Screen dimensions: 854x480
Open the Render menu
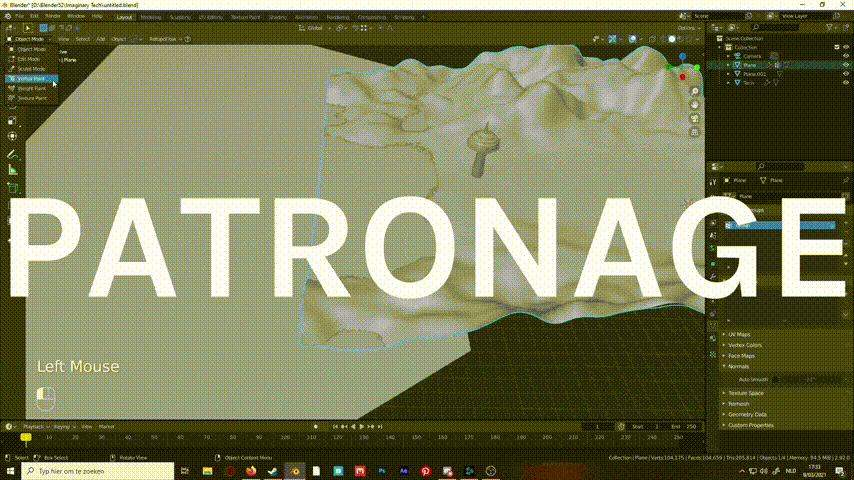point(53,16)
